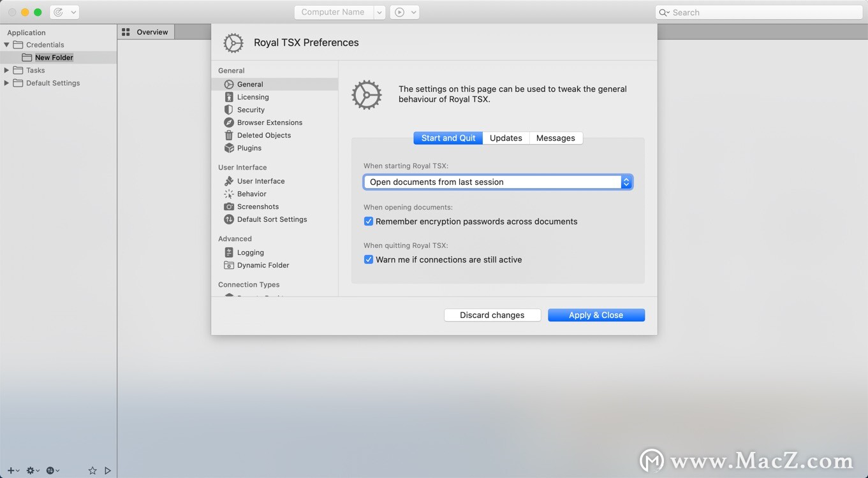Collapse the Credentials tree folder
The height and width of the screenshot is (478, 868).
click(6, 45)
